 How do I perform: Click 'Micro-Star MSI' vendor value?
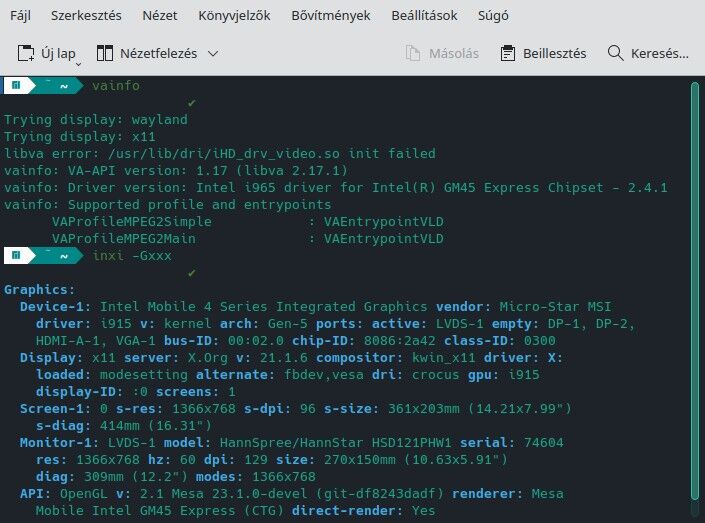(x=555, y=307)
